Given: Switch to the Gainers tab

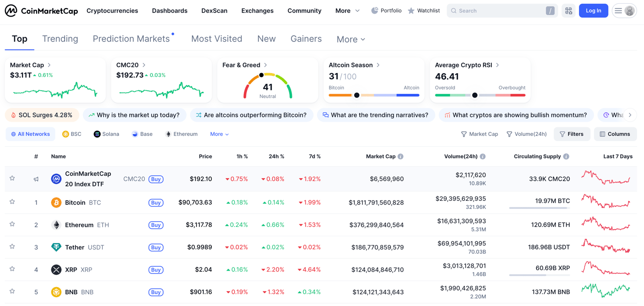Looking at the screenshot, I should [306, 39].
